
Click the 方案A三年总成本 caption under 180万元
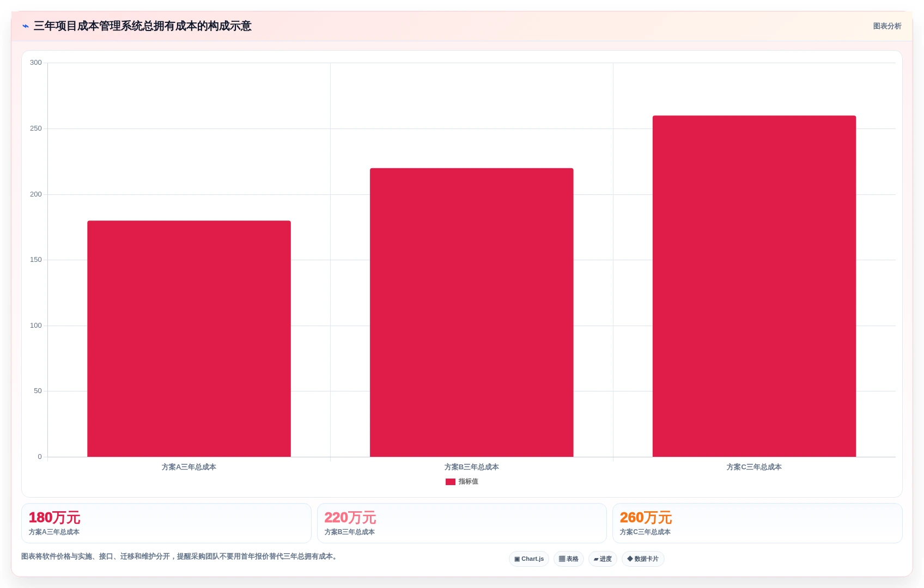click(x=54, y=532)
